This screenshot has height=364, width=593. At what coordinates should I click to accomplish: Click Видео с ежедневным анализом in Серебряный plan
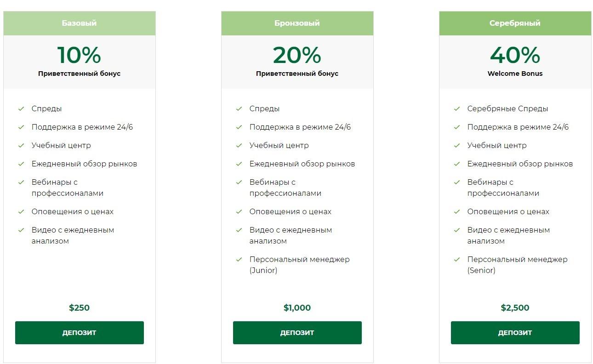[x=508, y=235]
